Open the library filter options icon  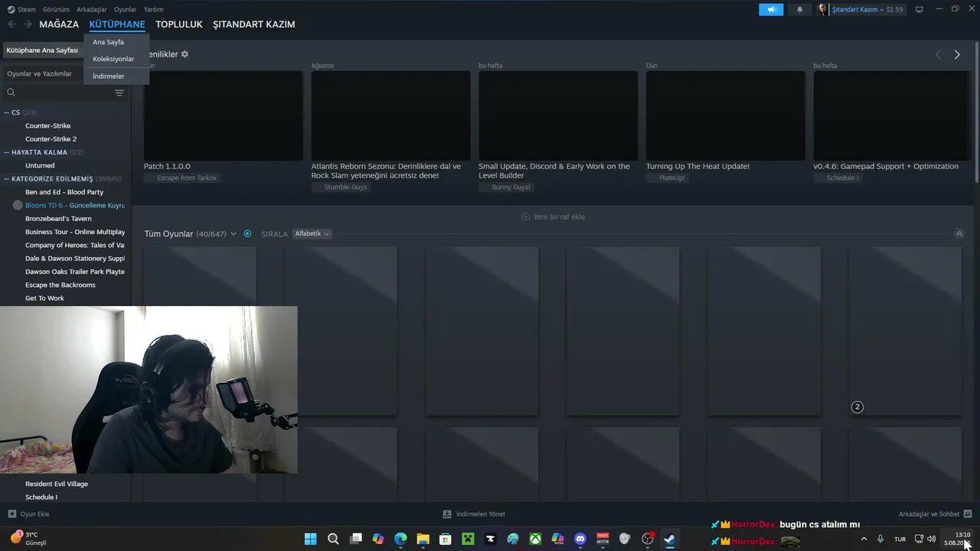119,93
